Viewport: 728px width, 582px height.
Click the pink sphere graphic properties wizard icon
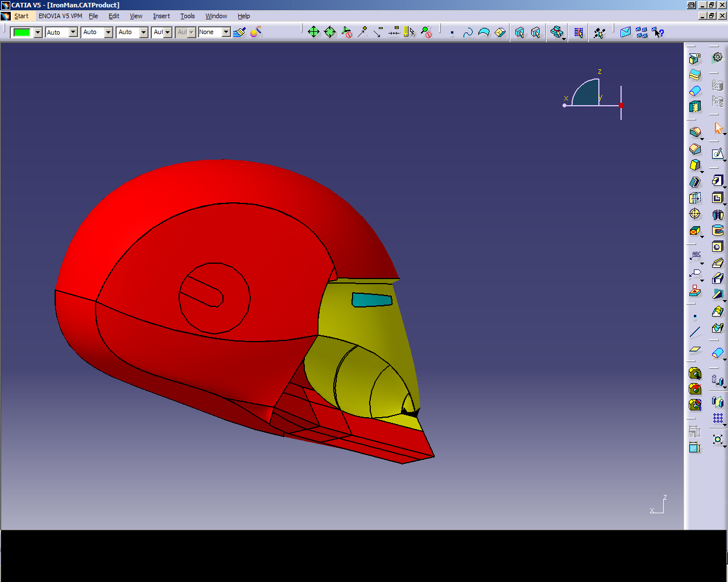click(x=256, y=32)
